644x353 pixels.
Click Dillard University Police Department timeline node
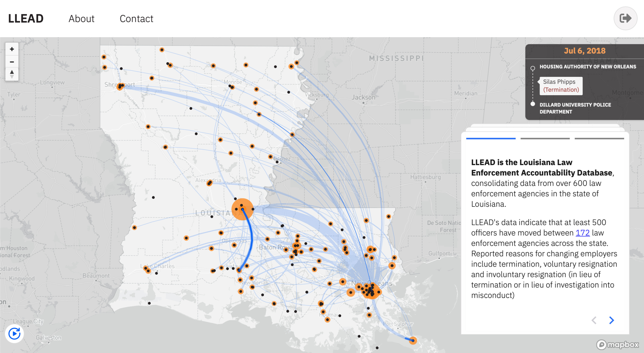tap(533, 104)
